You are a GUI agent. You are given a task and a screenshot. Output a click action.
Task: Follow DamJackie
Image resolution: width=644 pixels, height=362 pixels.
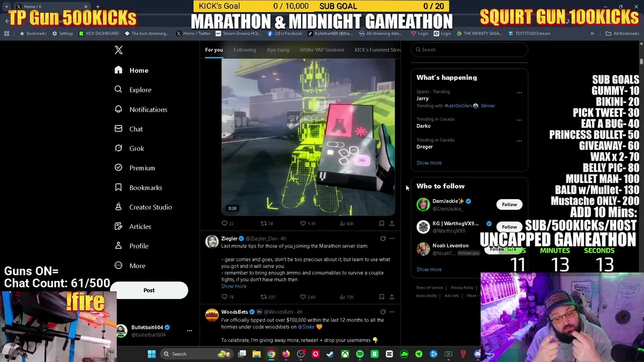(509, 205)
